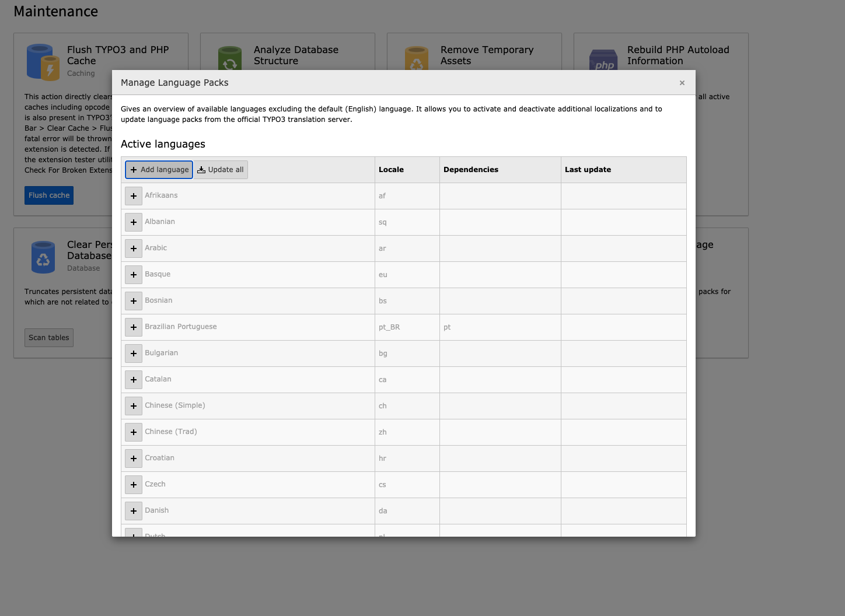Image resolution: width=845 pixels, height=616 pixels.
Task: Activate the Czech language pack
Action: pyautogui.click(x=133, y=484)
